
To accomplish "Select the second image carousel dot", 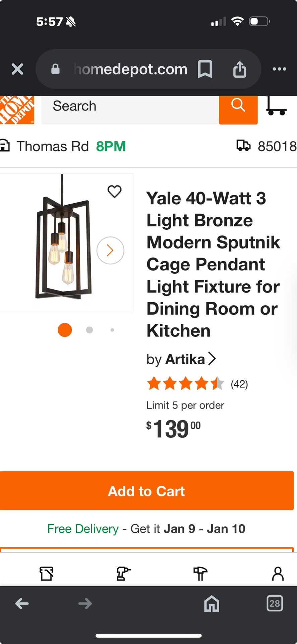I will click(89, 330).
